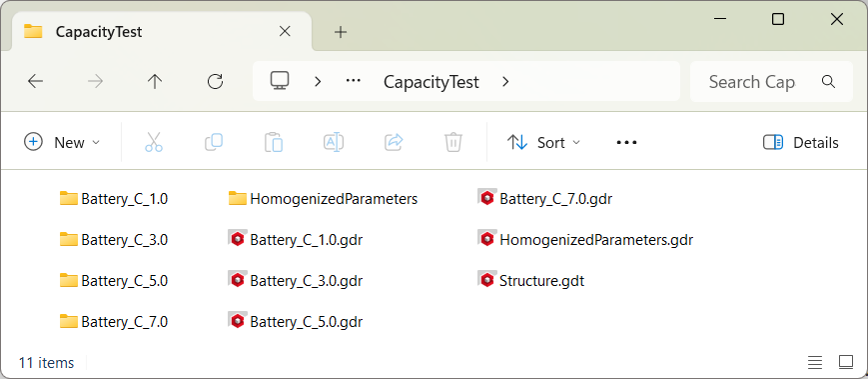Click the Paste clipboard icon
The height and width of the screenshot is (379, 868).
pos(274,142)
